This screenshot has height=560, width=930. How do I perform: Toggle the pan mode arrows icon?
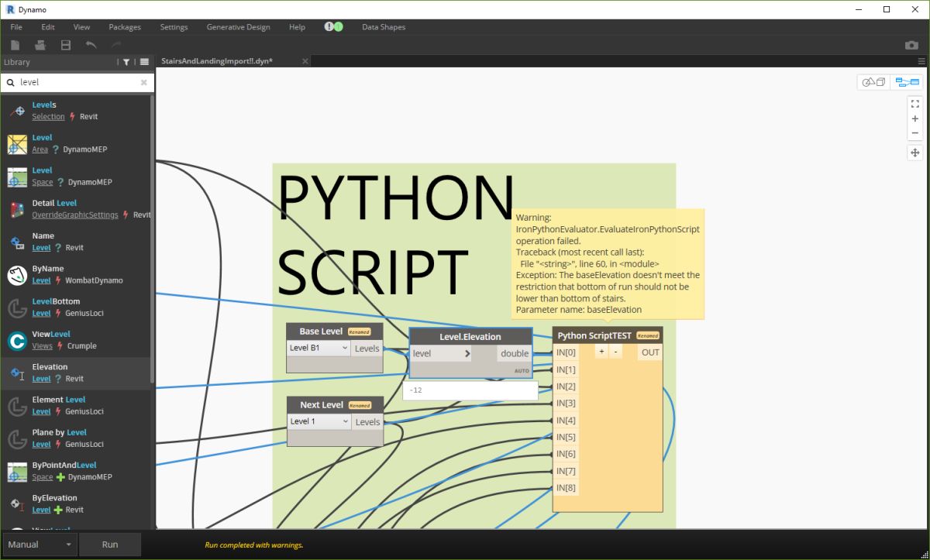click(915, 153)
